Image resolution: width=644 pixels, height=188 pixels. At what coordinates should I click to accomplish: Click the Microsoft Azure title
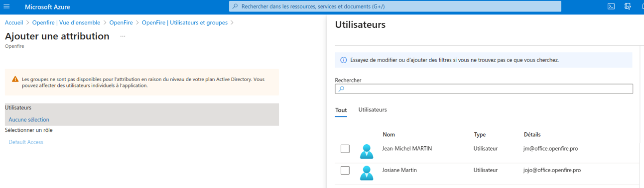(47, 7)
